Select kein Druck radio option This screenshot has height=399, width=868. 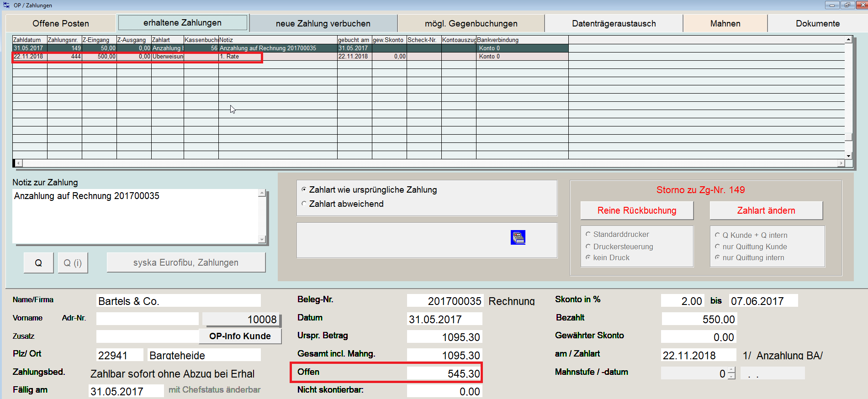[x=607, y=257]
